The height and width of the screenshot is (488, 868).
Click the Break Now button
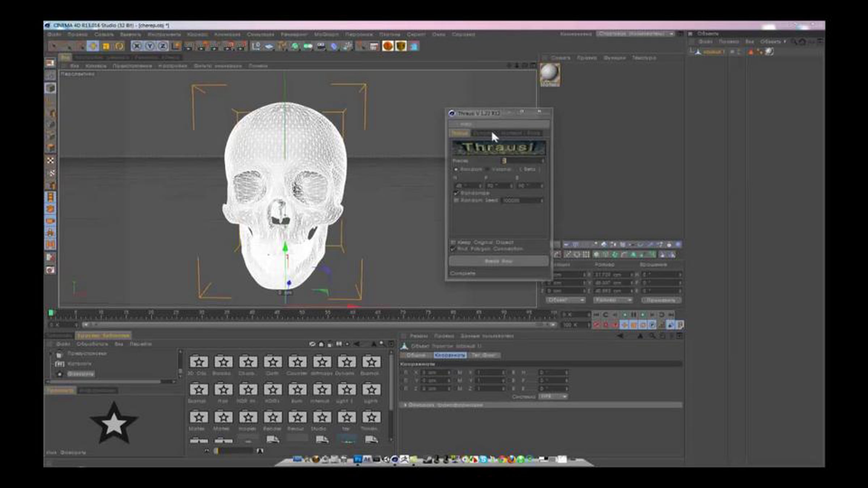(499, 261)
